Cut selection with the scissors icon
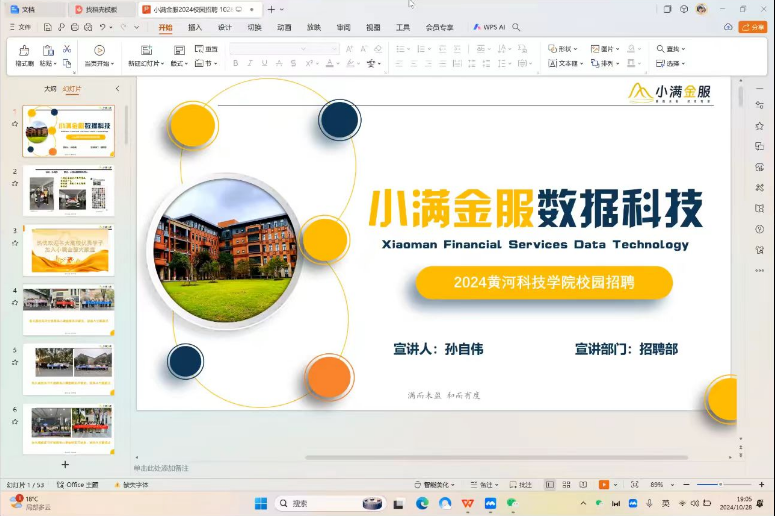 pos(67,49)
